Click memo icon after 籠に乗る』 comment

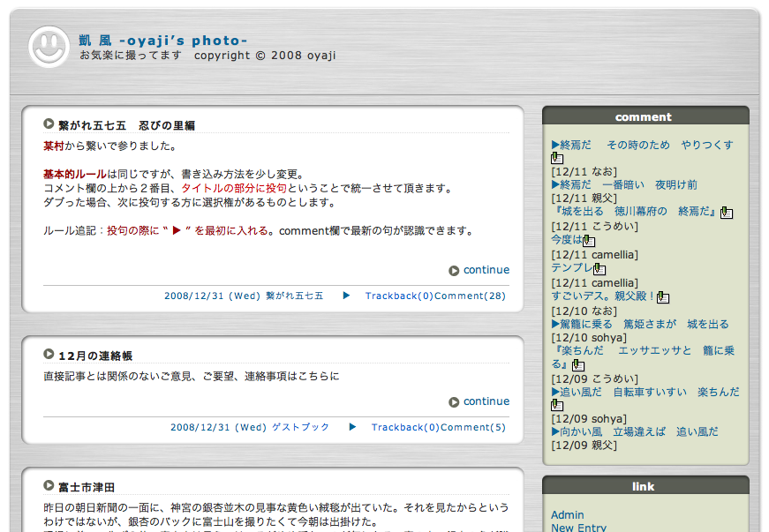[x=578, y=365]
